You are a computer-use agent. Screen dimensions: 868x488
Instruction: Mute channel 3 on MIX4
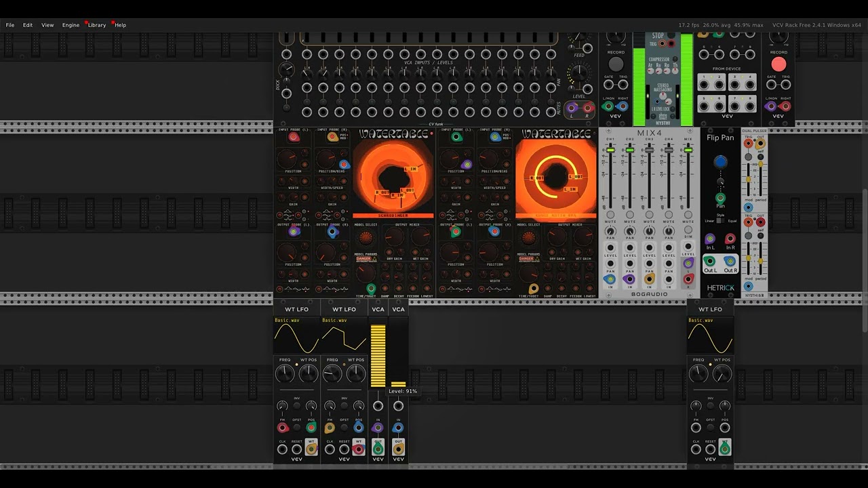click(x=650, y=215)
